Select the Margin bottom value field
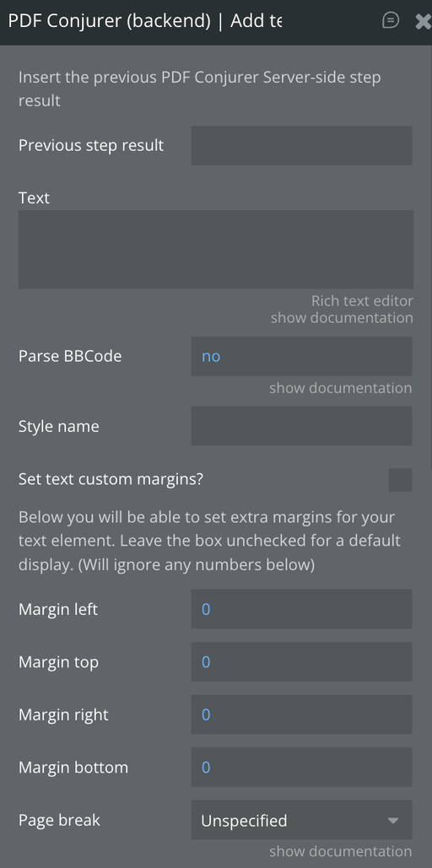Image resolution: width=432 pixels, height=868 pixels. [301, 768]
